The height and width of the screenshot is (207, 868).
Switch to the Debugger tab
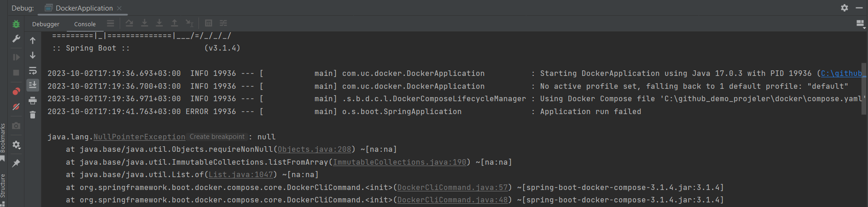(x=46, y=24)
